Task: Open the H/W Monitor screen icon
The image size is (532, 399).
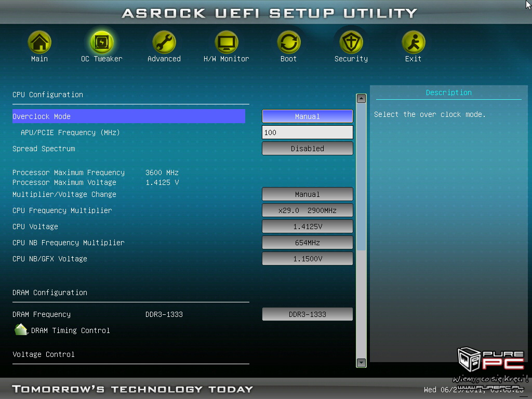Action: 227,42
